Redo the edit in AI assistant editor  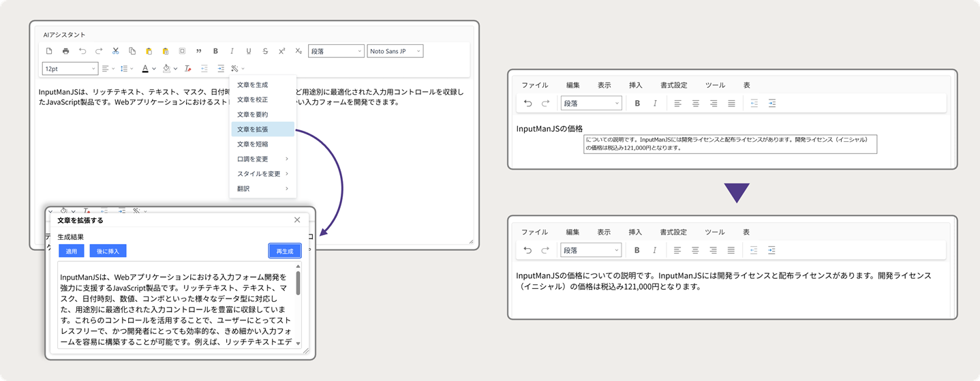click(x=99, y=51)
